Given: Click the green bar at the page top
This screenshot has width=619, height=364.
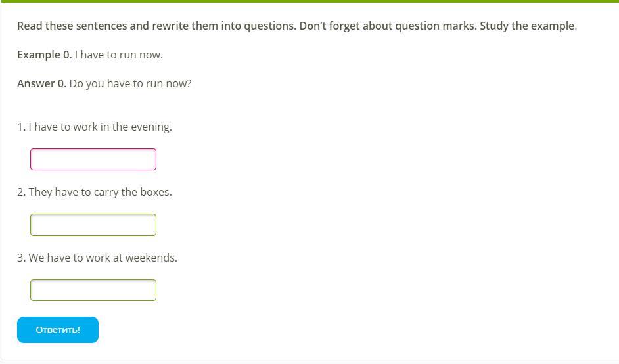Looking at the screenshot, I should (x=309, y=1).
